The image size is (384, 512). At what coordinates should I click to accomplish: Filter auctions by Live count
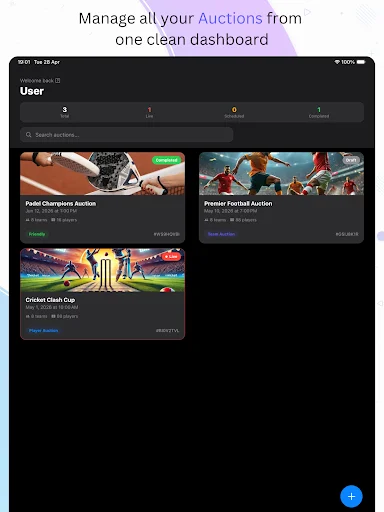149,112
